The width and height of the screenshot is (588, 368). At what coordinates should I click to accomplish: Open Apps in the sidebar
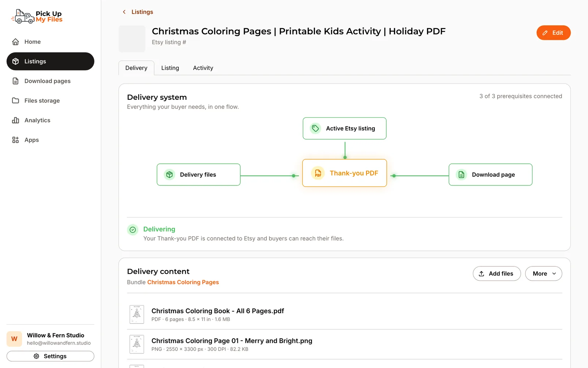50,140
